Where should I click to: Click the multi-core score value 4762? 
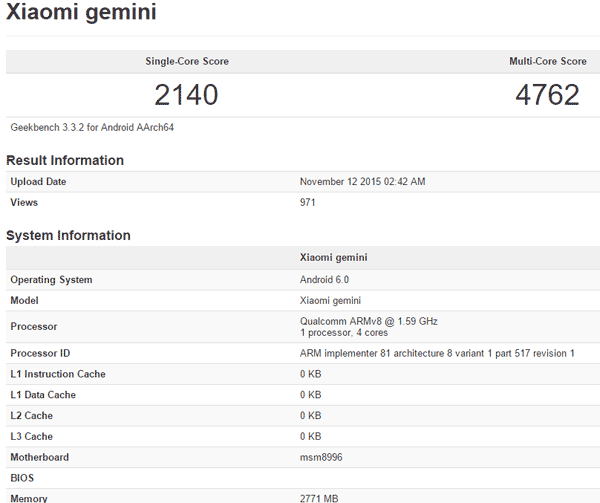(546, 95)
